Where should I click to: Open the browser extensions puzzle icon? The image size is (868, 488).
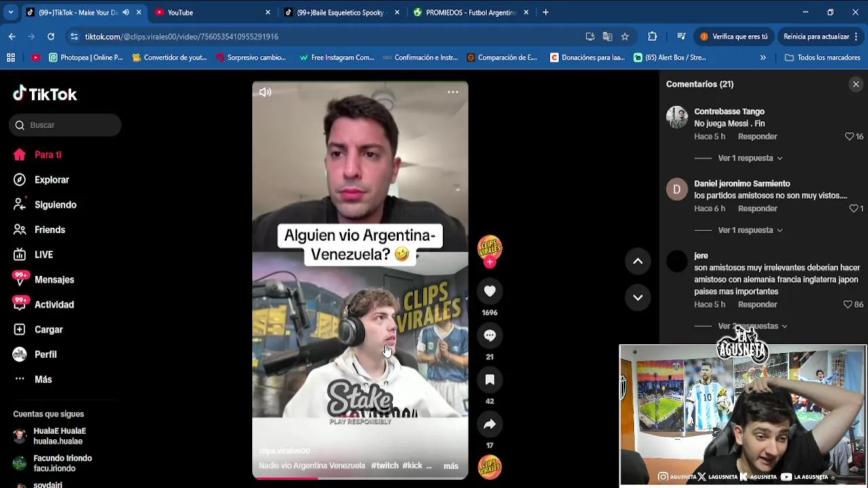[652, 37]
